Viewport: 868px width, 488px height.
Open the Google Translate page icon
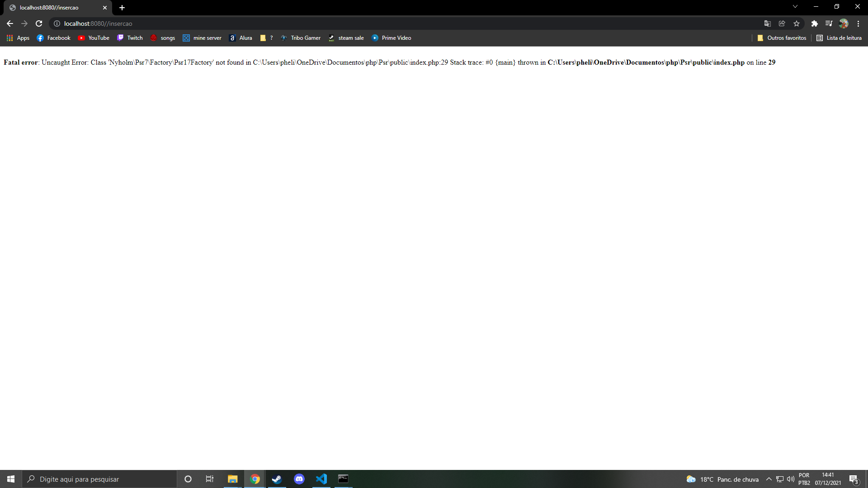[x=767, y=23]
